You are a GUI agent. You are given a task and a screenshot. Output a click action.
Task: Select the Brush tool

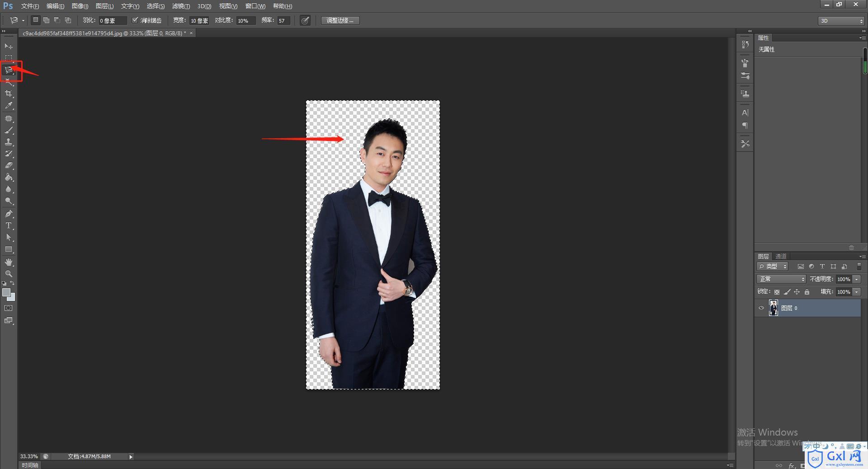click(x=9, y=131)
